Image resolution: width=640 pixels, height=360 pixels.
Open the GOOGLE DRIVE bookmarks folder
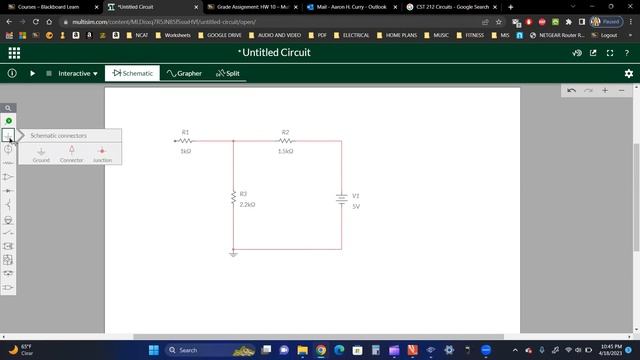point(220,36)
